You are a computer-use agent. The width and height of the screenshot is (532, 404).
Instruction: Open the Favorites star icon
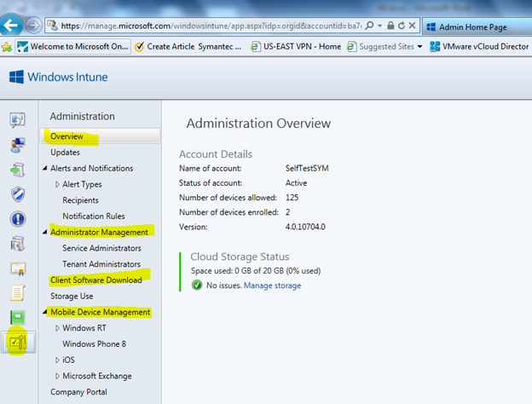point(7,47)
